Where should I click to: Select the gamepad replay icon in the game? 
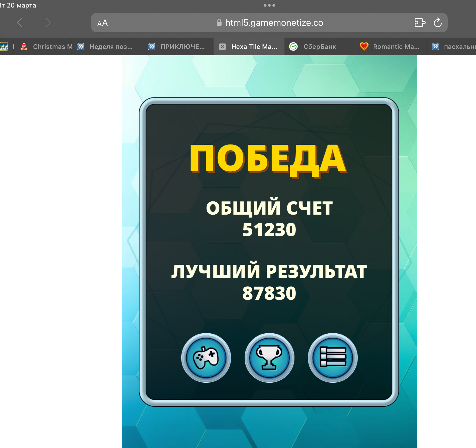pos(206,358)
